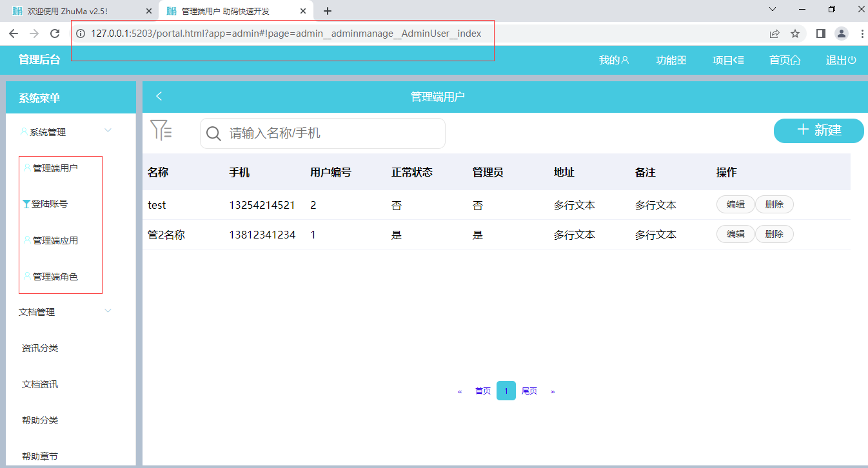This screenshot has width=868, height=468.
Task: Click the 名称 column header
Action: pos(158,172)
